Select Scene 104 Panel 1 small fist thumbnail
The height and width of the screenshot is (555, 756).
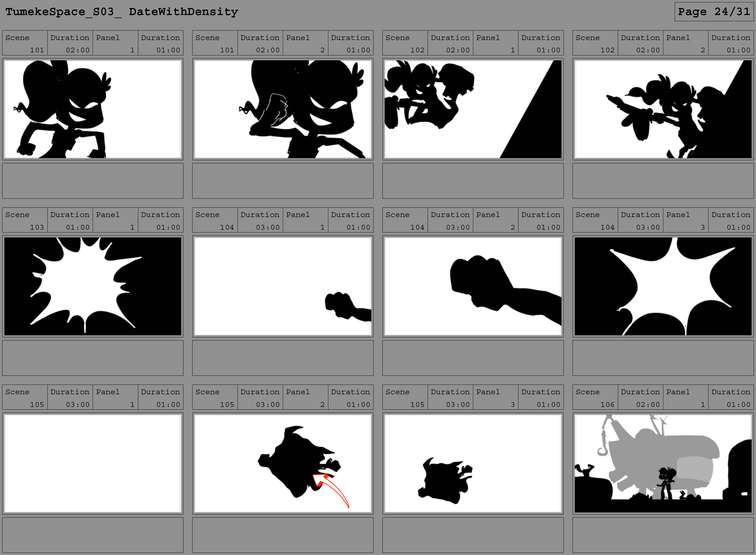click(x=283, y=286)
